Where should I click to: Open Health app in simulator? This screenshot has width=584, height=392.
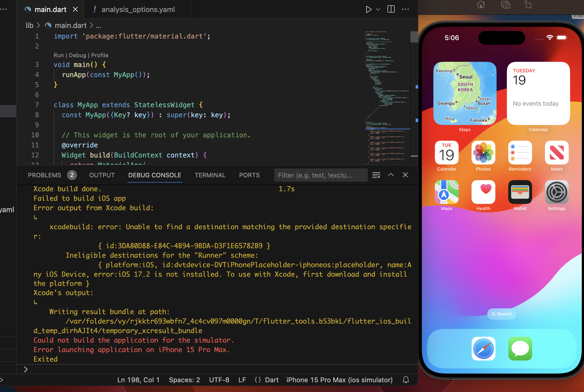click(x=483, y=192)
